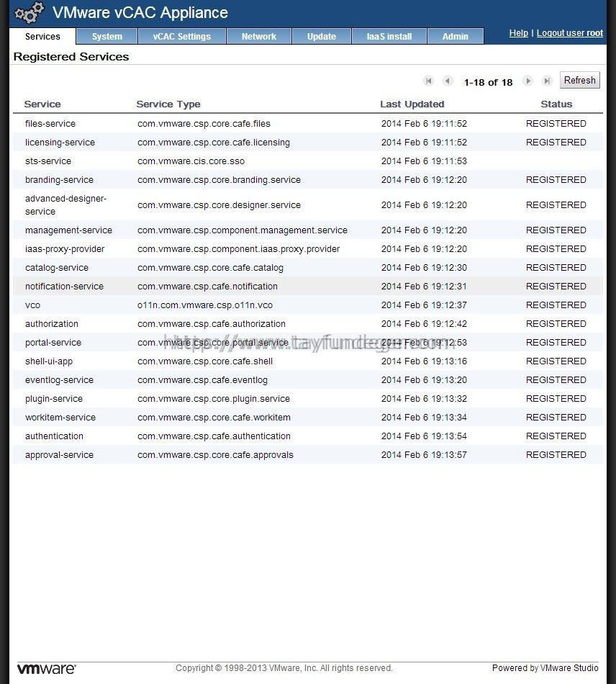The image size is (616, 684).
Task: Click the Service column header
Action: 42,104
